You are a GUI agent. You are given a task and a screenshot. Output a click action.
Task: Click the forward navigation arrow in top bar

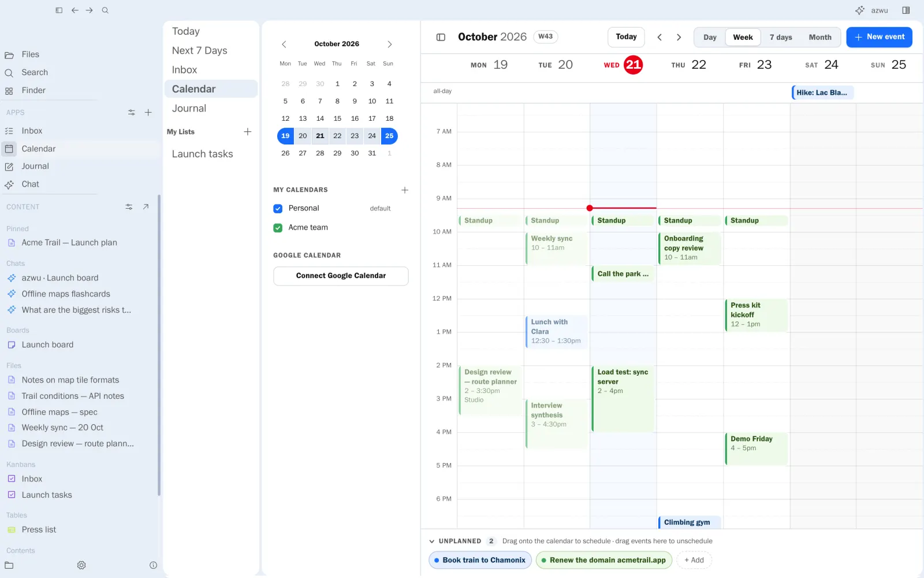coord(90,10)
